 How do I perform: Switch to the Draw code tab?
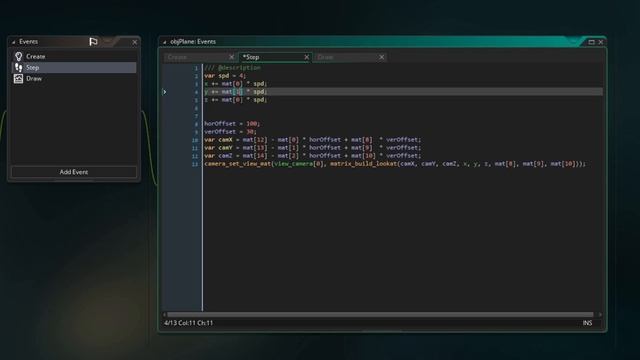click(350, 57)
